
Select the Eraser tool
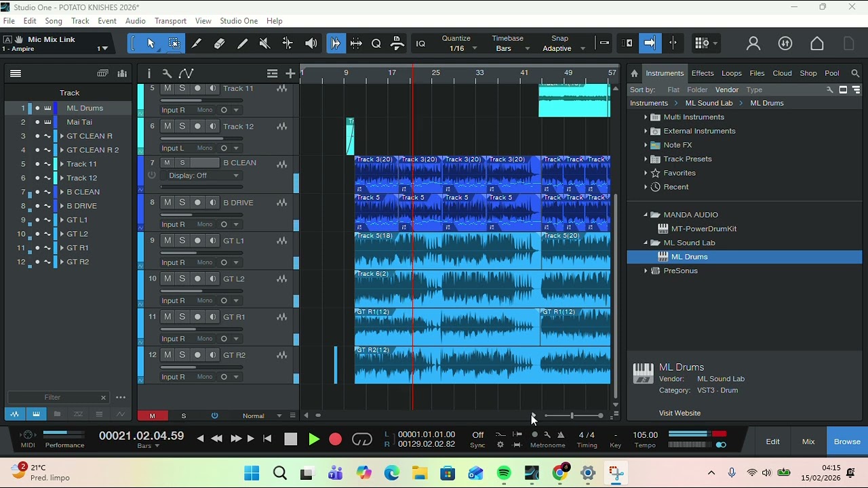click(x=219, y=43)
